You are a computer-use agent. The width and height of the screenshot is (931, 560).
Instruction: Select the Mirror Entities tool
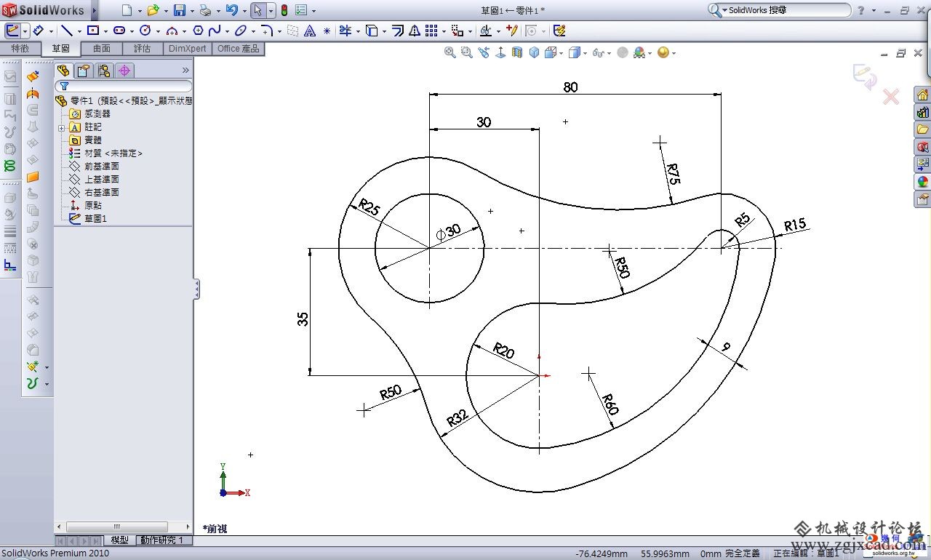[x=415, y=31]
